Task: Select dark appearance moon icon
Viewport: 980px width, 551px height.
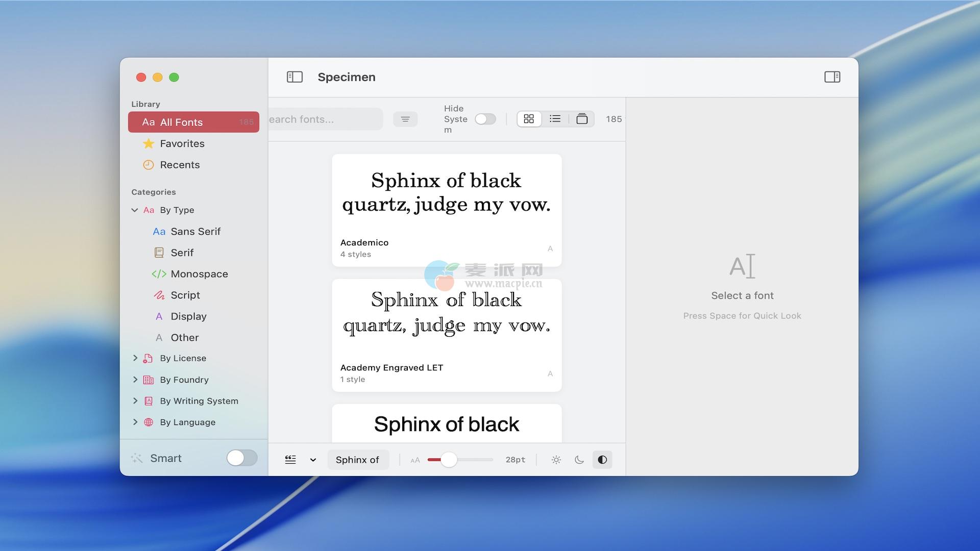Action: tap(579, 460)
